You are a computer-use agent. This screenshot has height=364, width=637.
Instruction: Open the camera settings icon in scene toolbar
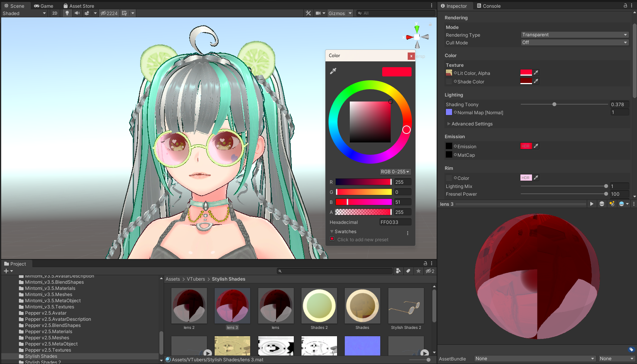click(317, 13)
